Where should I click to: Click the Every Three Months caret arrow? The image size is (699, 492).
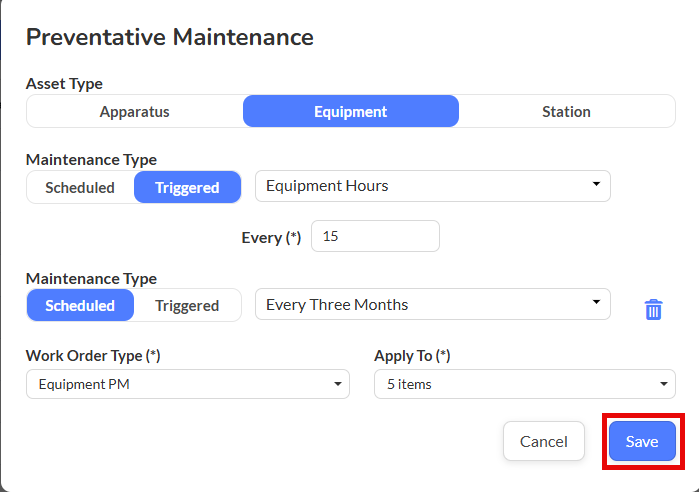[x=596, y=302]
